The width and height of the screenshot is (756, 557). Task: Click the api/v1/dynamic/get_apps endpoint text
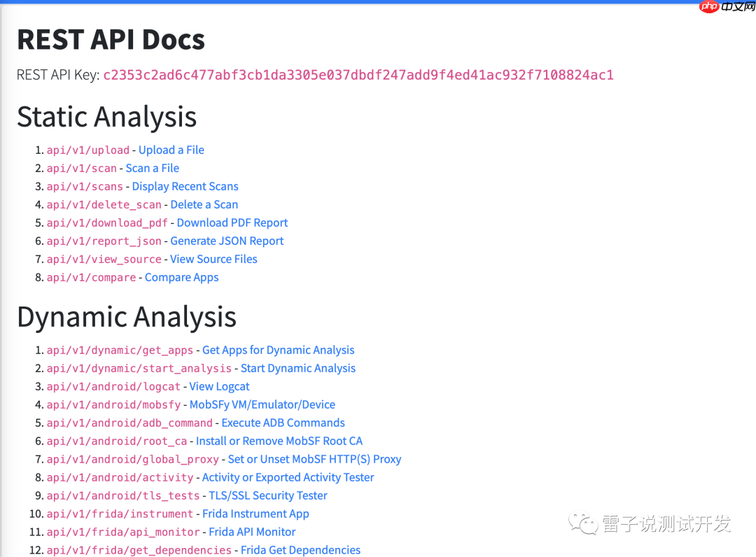coord(120,351)
